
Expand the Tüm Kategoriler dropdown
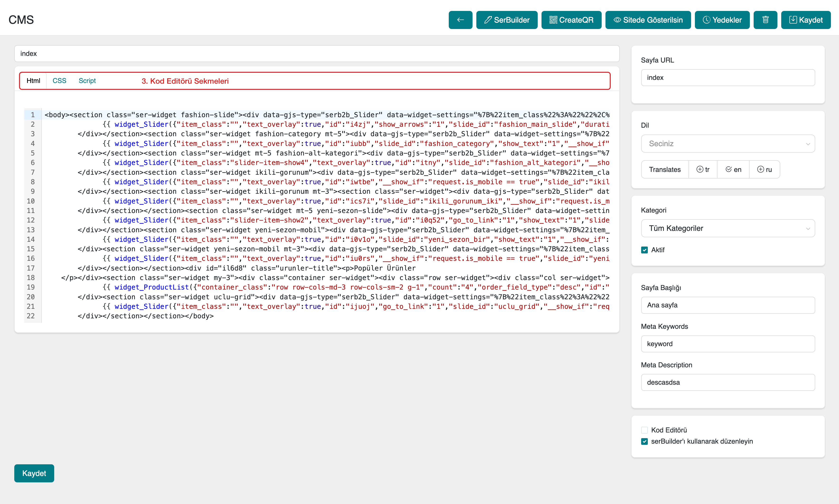pyautogui.click(x=728, y=228)
